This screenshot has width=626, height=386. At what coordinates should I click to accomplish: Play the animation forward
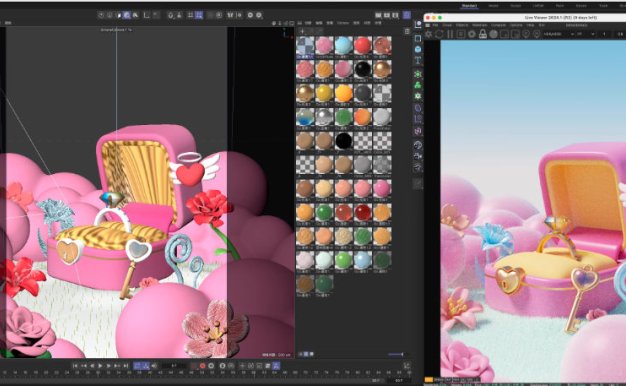[100, 366]
